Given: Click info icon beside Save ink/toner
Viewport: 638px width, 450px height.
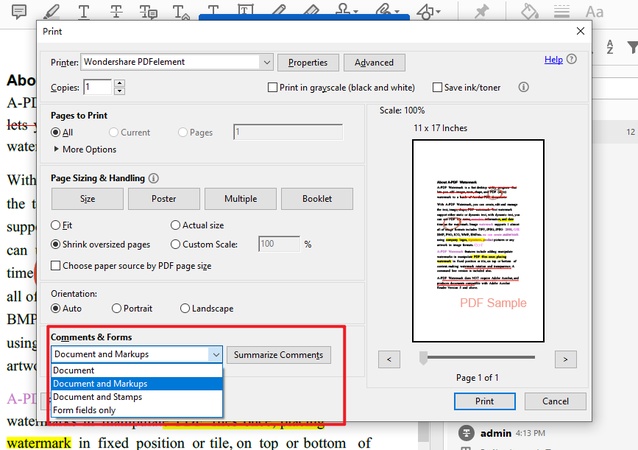Looking at the screenshot, I should (x=524, y=87).
